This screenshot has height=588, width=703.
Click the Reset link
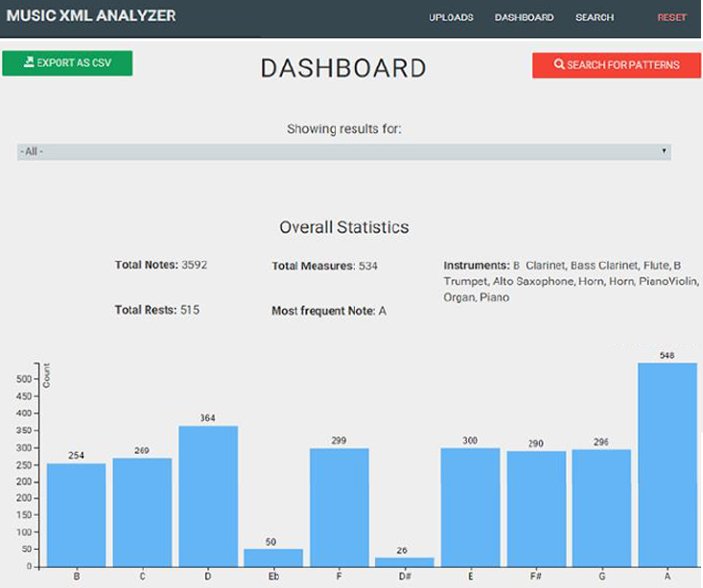(671, 17)
